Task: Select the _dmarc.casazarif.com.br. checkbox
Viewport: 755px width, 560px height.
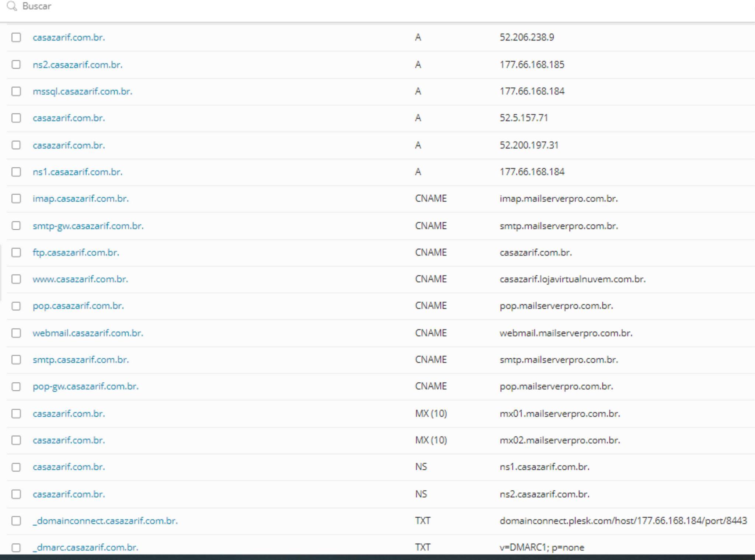Action: point(16,548)
